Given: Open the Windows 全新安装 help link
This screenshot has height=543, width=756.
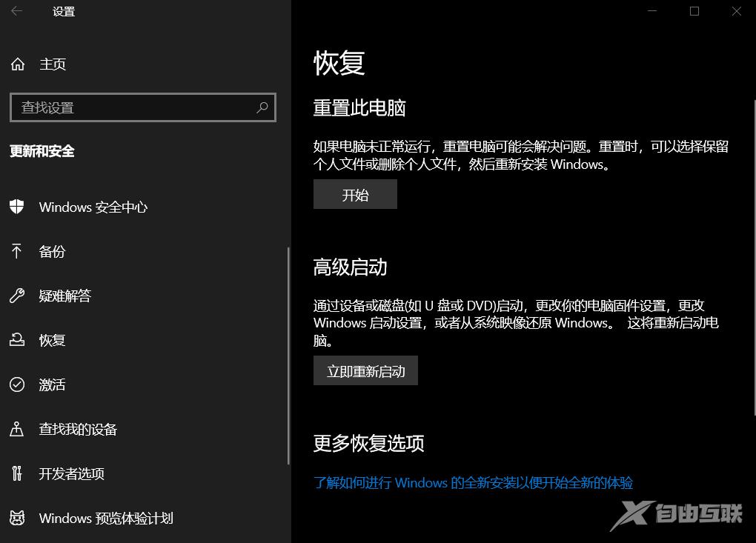Looking at the screenshot, I should (473, 483).
